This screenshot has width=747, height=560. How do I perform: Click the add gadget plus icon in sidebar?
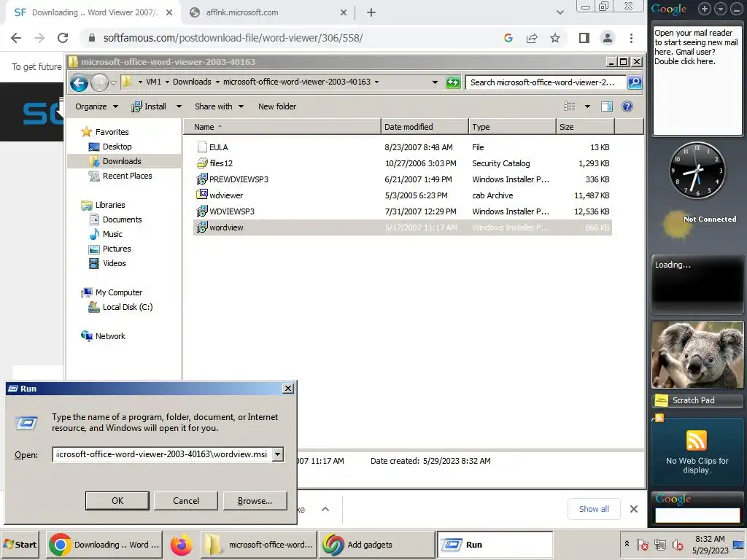coord(705,9)
